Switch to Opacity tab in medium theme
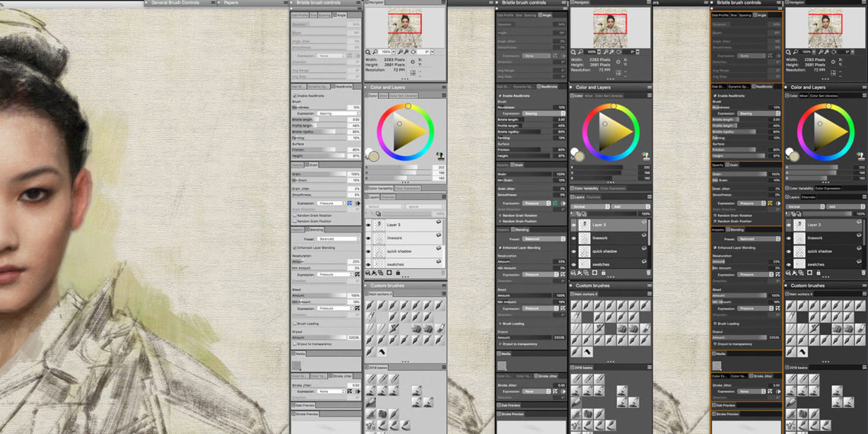 (503, 165)
